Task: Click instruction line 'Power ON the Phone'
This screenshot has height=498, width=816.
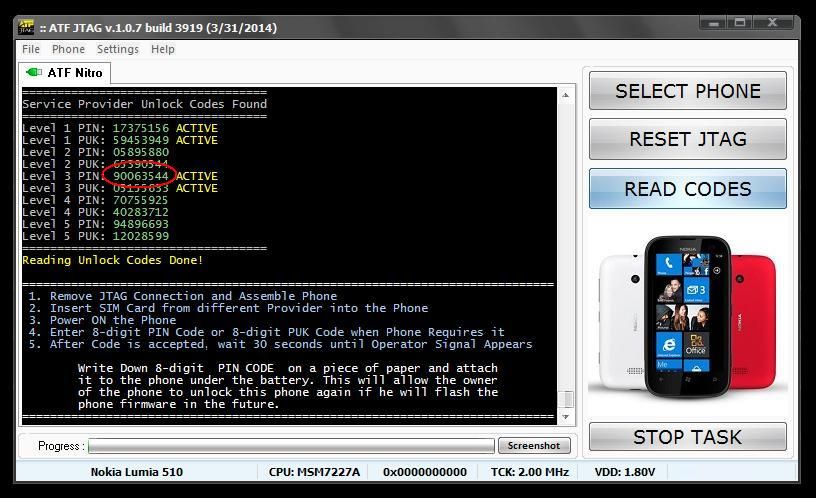Action: coord(112,320)
